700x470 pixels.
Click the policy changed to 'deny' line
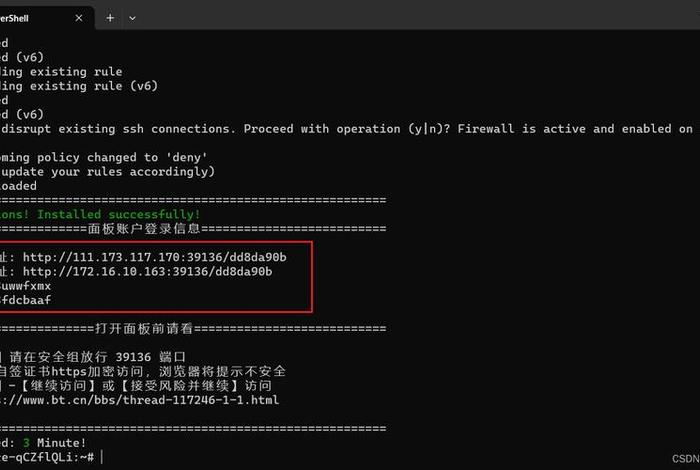(104, 157)
